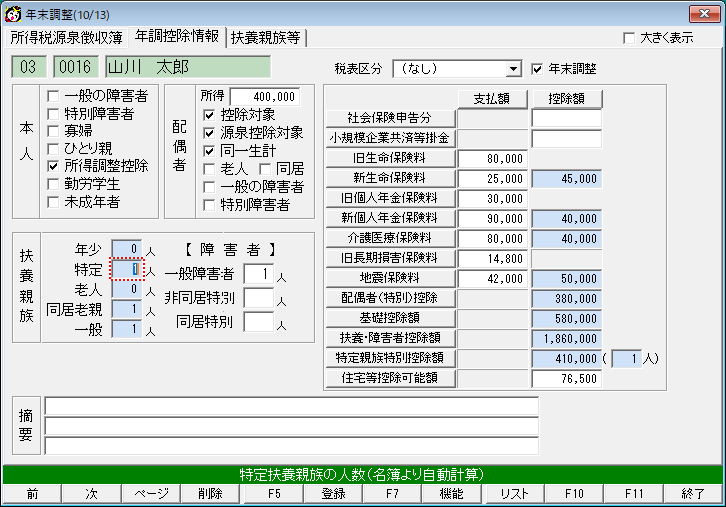Uncheck 所得調整控除 option
The height and width of the screenshot is (507, 726).
click(x=54, y=166)
